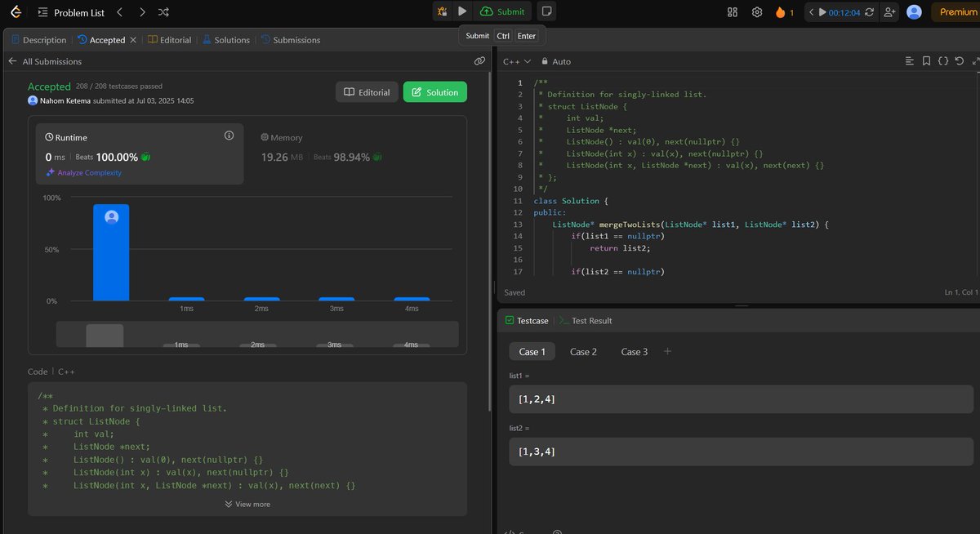980x534 pixels.
Task: Close the Accepted tab
Action: tap(133, 40)
